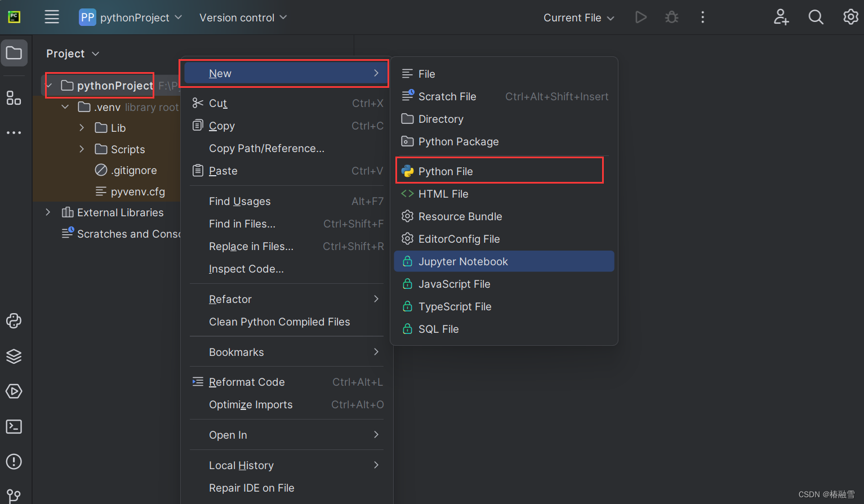Open the Refactor submenu

[x=287, y=299]
